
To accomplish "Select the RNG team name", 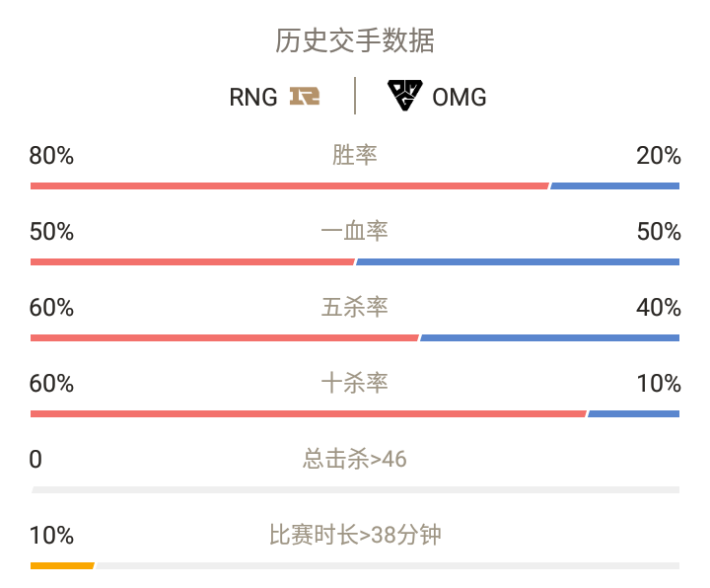I will (x=253, y=97).
